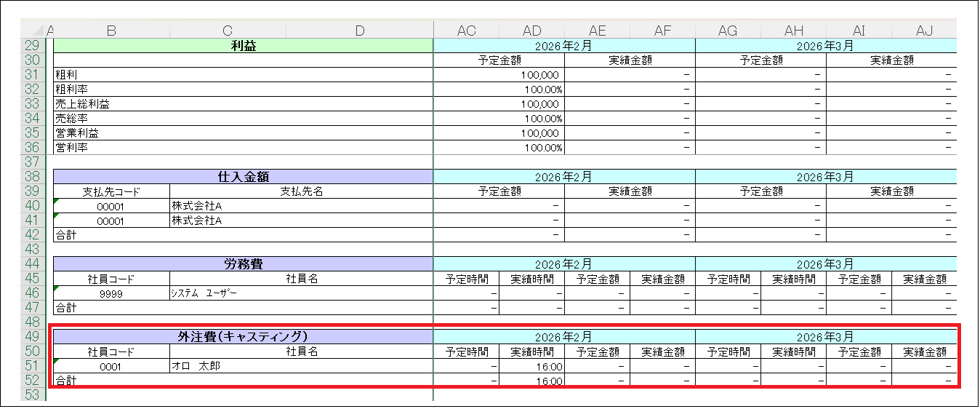This screenshot has width=980, height=409.
Task: Click the 2026年2月 header in row 38
Action: (x=564, y=176)
